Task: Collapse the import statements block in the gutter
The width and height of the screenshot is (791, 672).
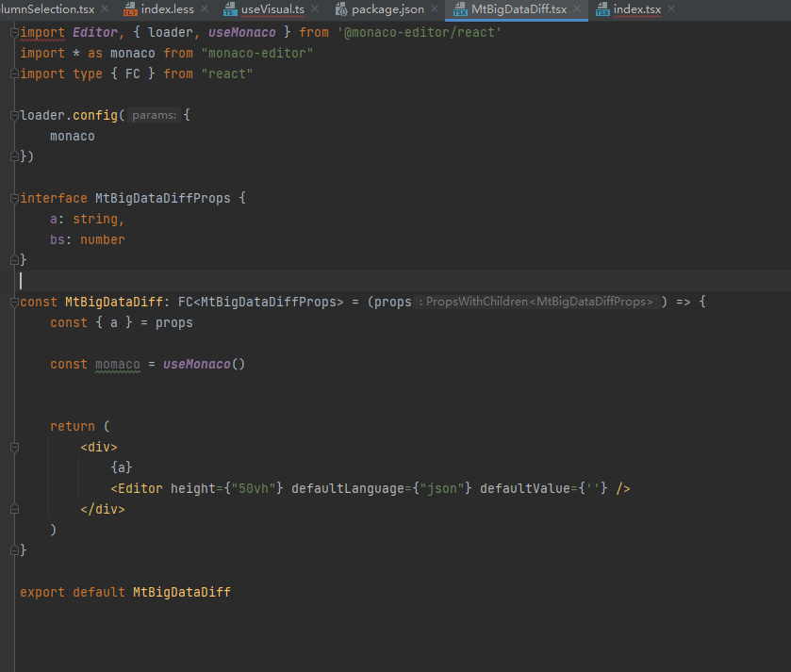Action: (13, 32)
